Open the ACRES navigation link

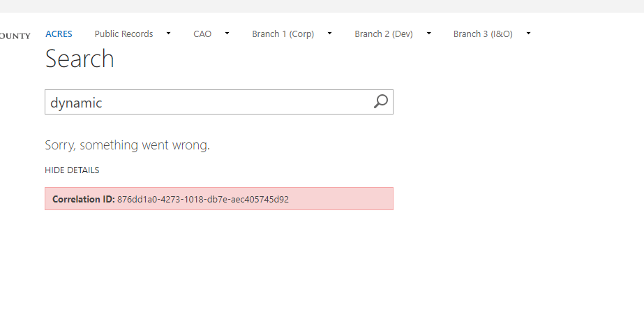pos(59,34)
